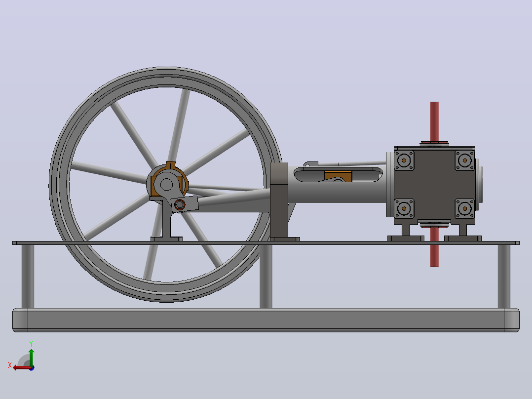Select the rightmost support leg post
The height and width of the screenshot is (399, 532).
(x=504, y=277)
